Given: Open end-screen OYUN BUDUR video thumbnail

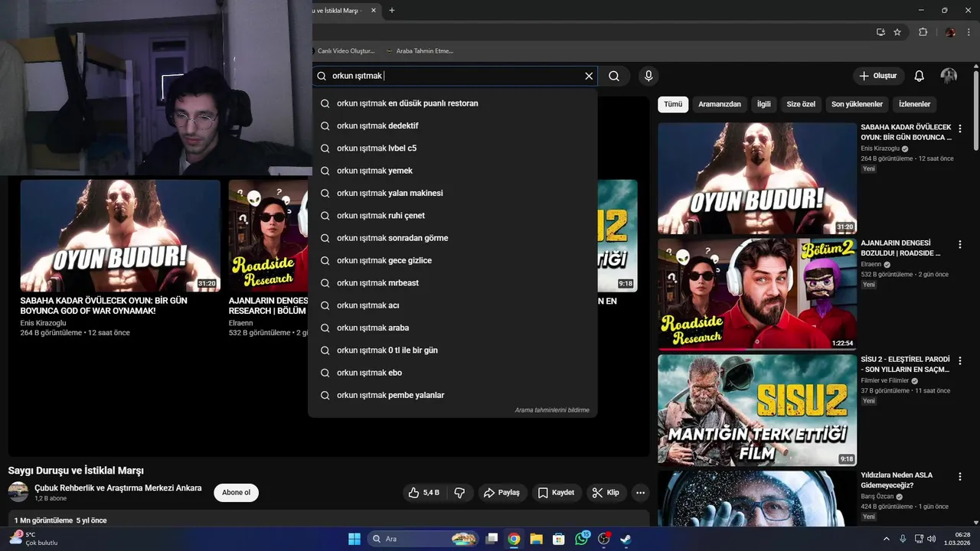Looking at the screenshot, I should [120, 236].
